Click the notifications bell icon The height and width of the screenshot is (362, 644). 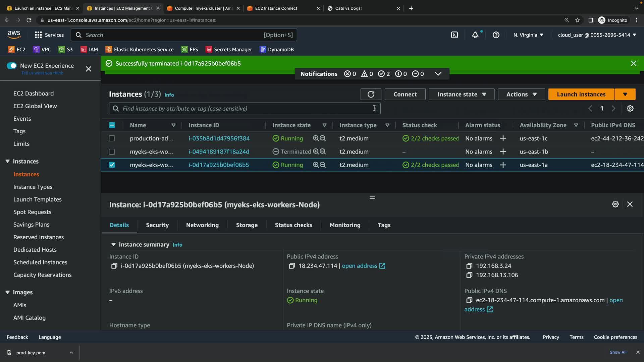475,35
